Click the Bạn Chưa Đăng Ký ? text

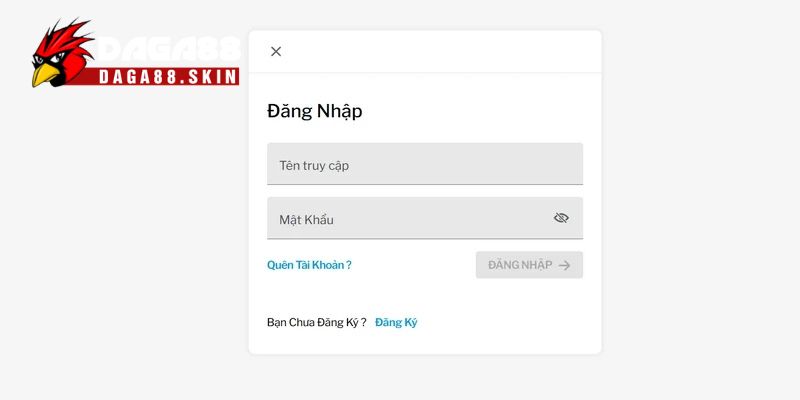click(x=317, y=322)
